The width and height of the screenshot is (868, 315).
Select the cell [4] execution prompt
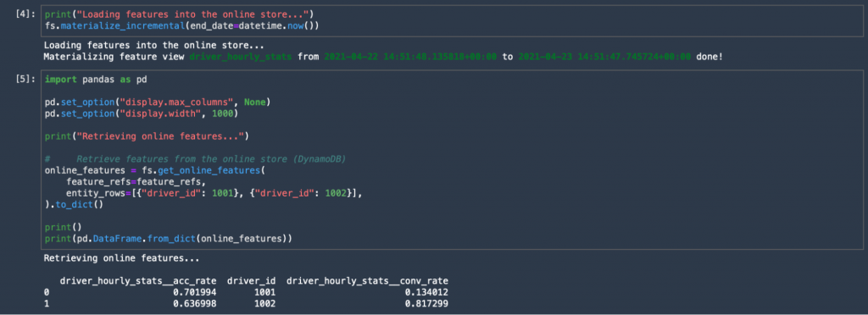tap(26, 14)
